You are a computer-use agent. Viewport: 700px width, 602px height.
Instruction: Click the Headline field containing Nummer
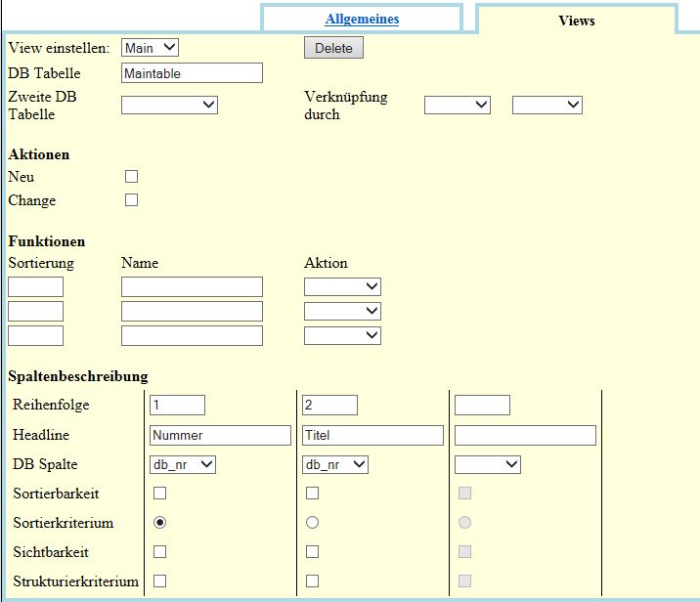pyautogui.click(x=220, y=435)
